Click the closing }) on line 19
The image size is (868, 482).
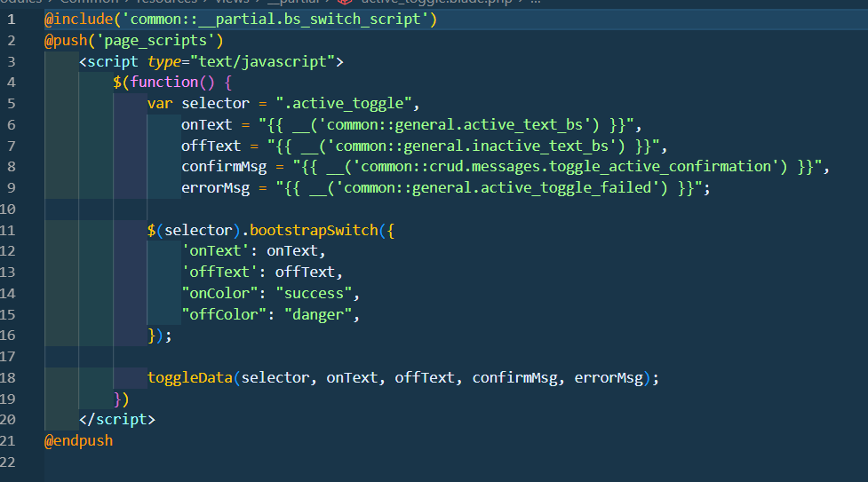tap(121, 399)
